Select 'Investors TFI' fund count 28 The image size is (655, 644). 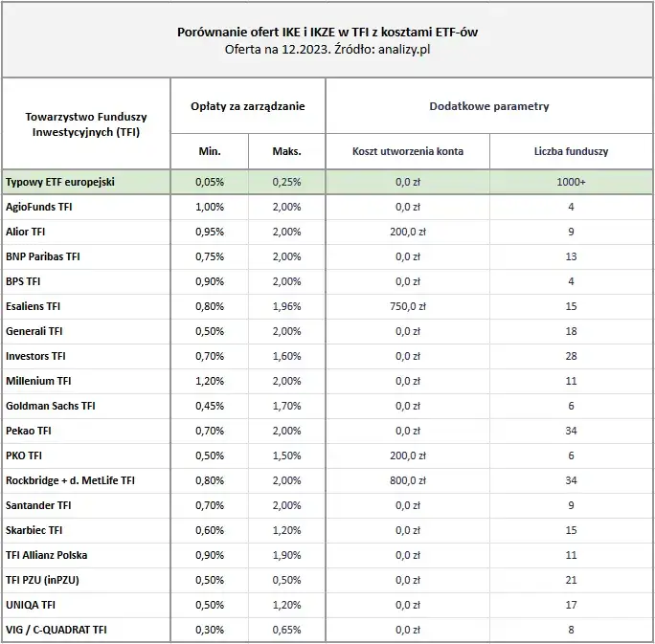click(571, 356)
